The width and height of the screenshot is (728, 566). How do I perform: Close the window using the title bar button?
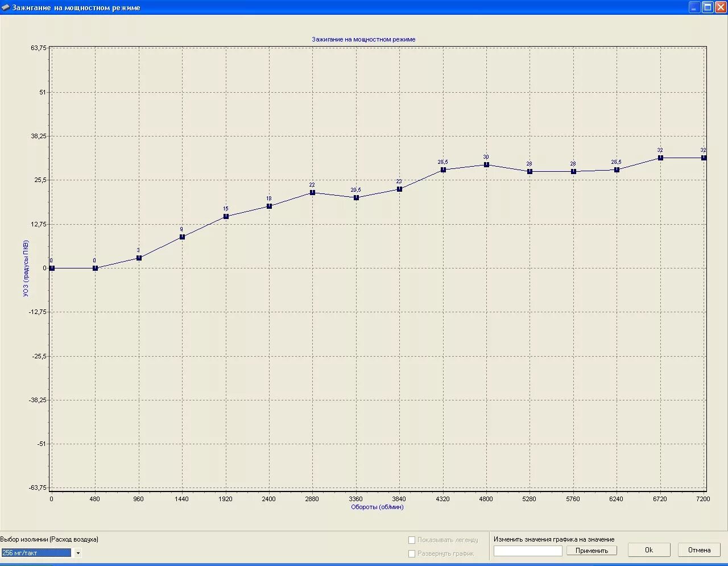point(721,7)
